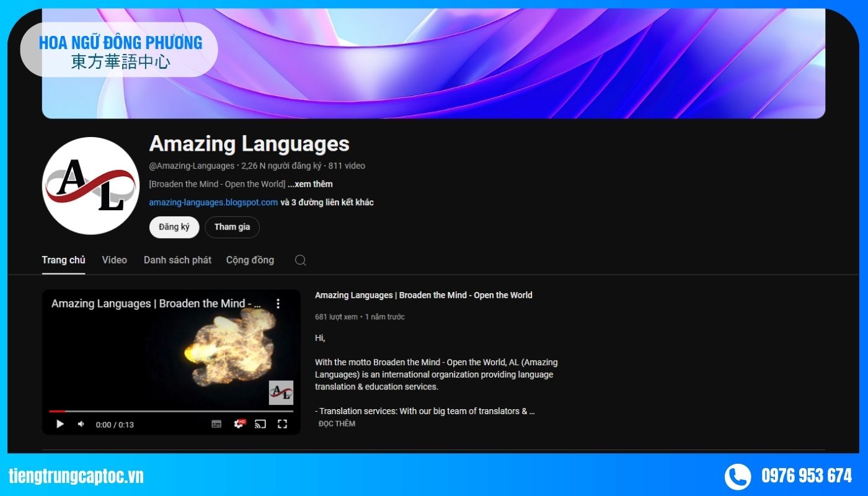Cast the video using the Cast icon
The image size is (868, 496).
tap(260, 424)
